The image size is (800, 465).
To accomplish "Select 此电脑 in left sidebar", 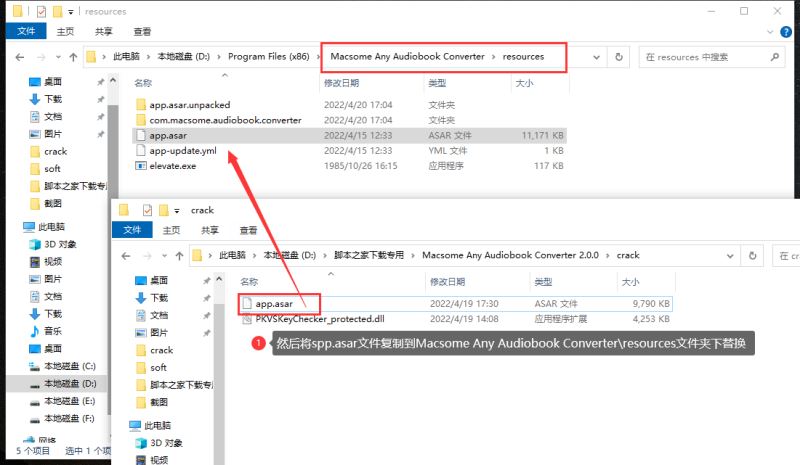I will (52, 227).
